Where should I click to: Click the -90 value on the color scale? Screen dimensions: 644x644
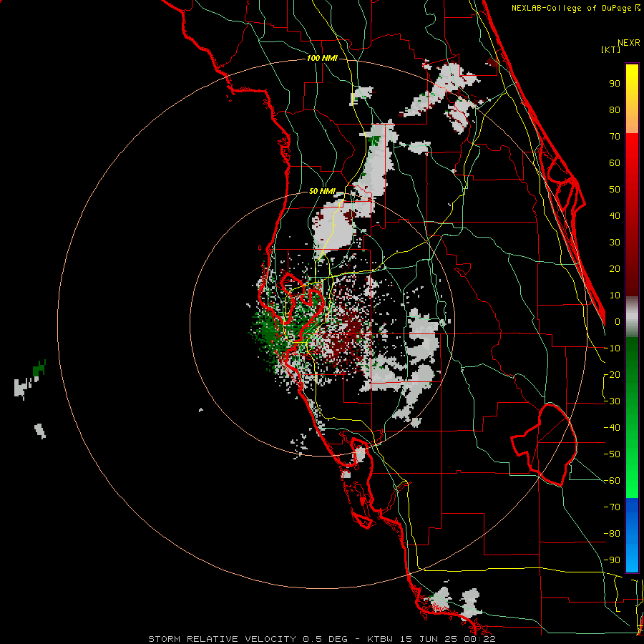[x=612, y=560]
